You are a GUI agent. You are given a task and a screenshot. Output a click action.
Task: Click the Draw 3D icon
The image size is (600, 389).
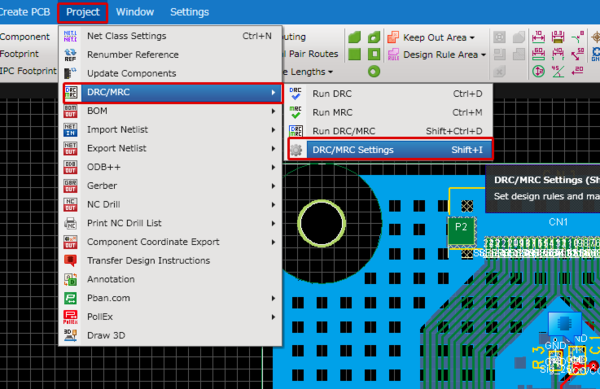pyautogui.click(x=70, y=335)
